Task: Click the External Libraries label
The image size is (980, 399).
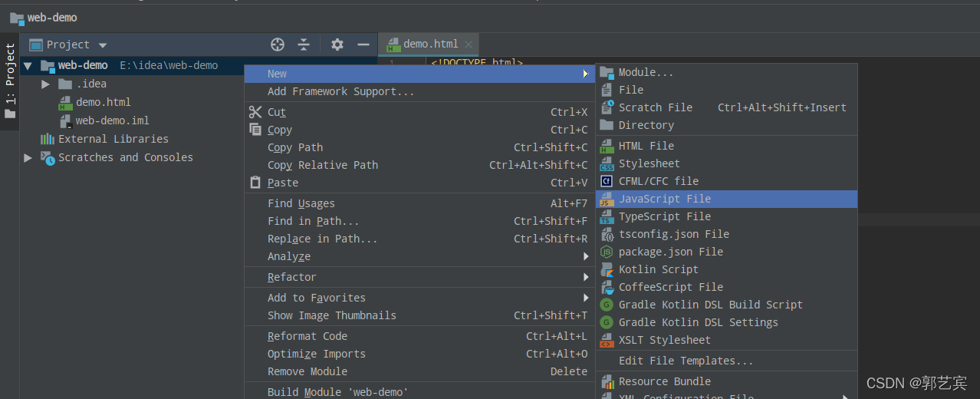Action: (113, 139)
